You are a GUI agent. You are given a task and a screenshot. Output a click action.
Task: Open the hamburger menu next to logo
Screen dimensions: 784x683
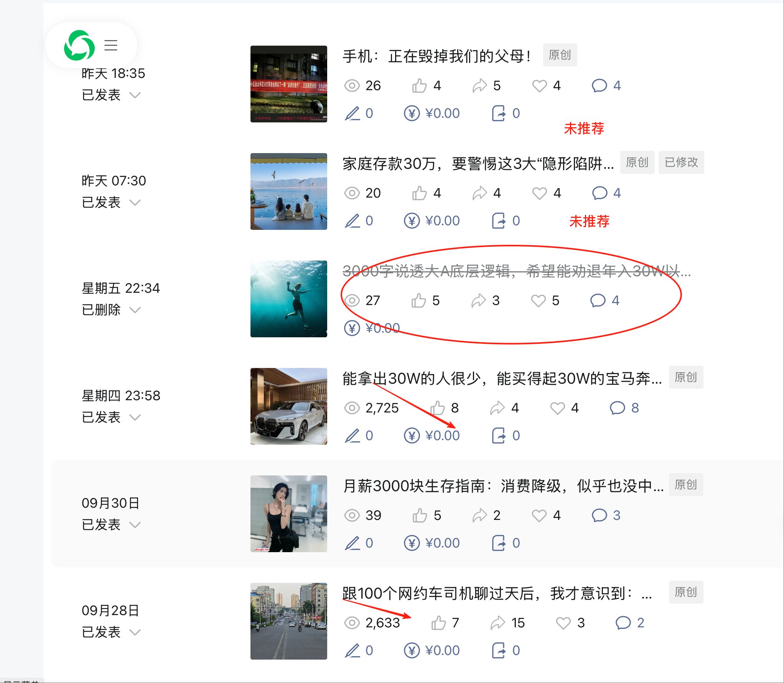coord(111,45)
